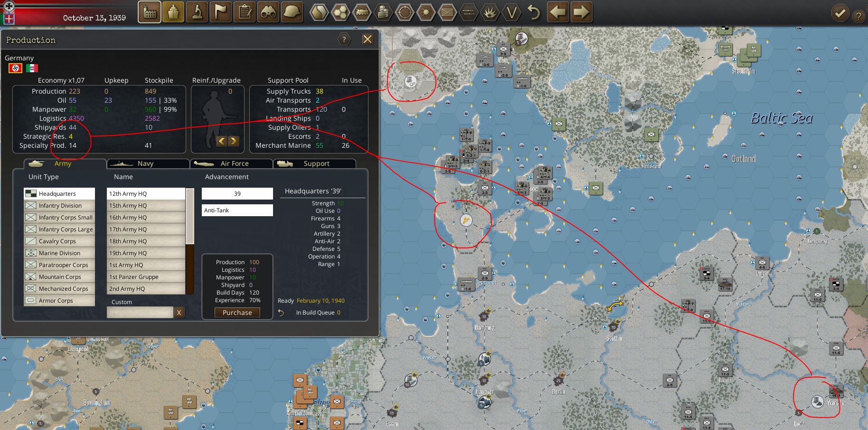868x430 pixels.
Task: Select the German flag
Action: [15, 68]
